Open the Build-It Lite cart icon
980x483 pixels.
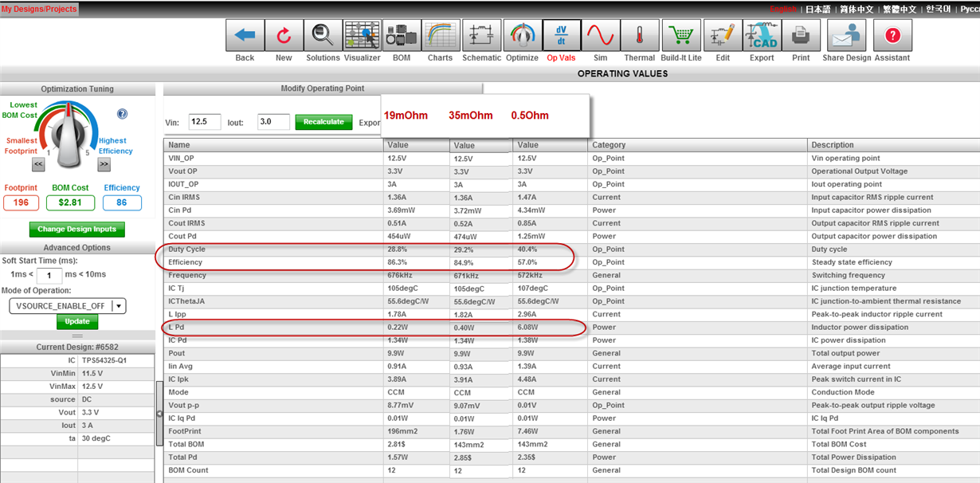(681, 36)
